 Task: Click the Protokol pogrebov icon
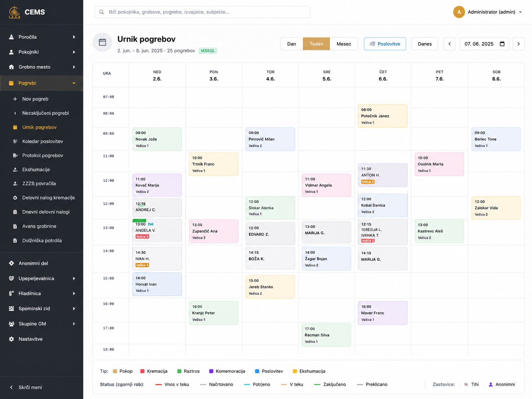pyautogui.click(x=15, y=155)
